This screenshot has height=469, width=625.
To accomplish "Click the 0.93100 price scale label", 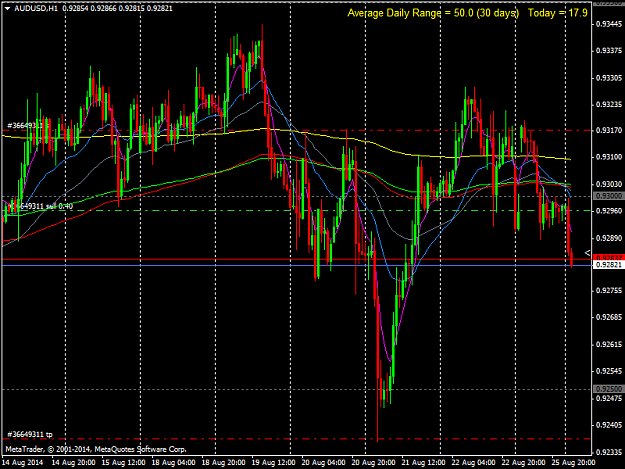I will point(609,157).
